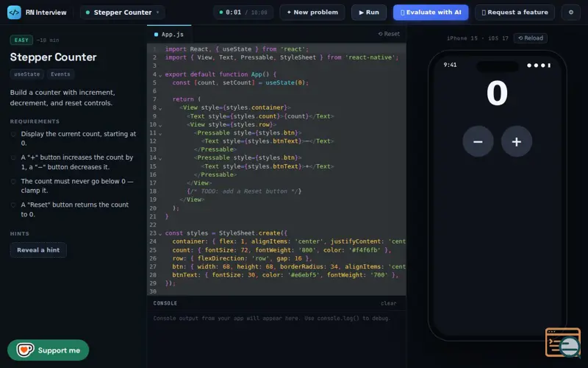Click the coffee cup icon on Support me
588x368 pixels.
[x=25, y=350]
